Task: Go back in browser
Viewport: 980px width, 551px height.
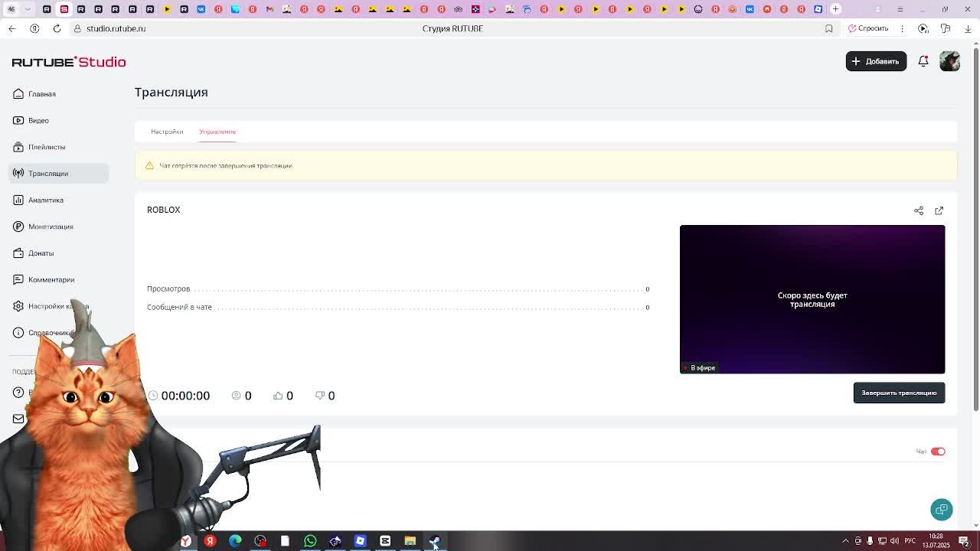Action: coord(11,28)
